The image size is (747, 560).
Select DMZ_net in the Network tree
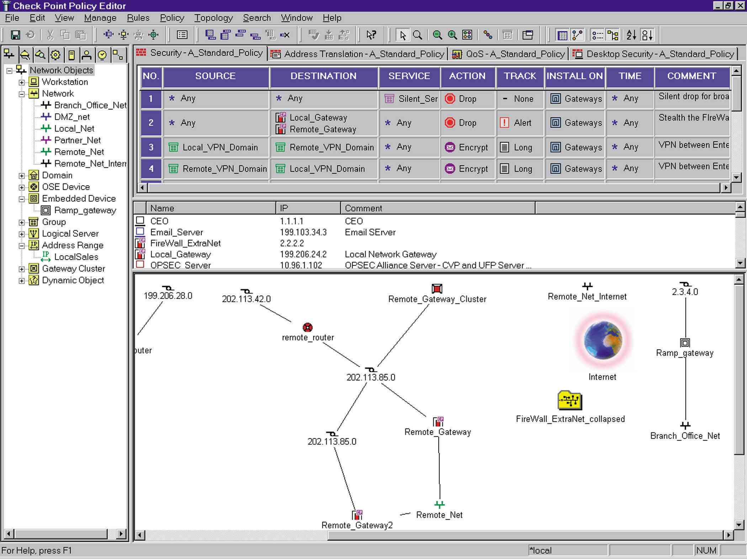pyautogui.click(x=72, y=117)
